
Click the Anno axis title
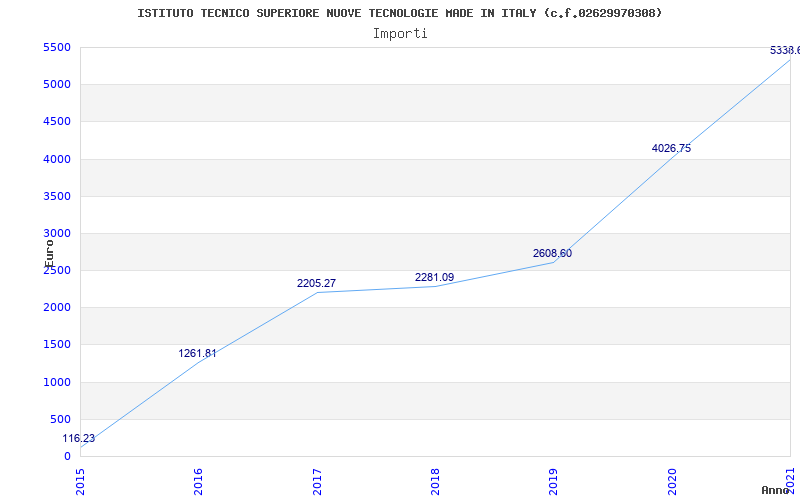[x=776, y=490]
